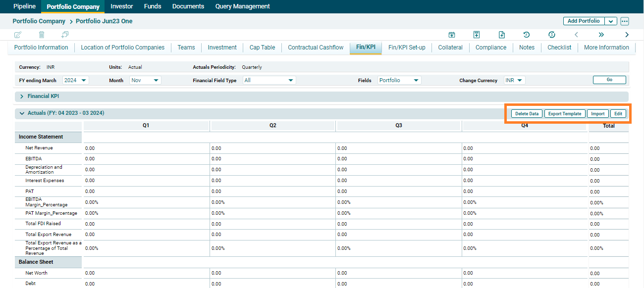644x288 pixels.
Task: Open the FY ending March year dropdown
Action: point(75,80)
